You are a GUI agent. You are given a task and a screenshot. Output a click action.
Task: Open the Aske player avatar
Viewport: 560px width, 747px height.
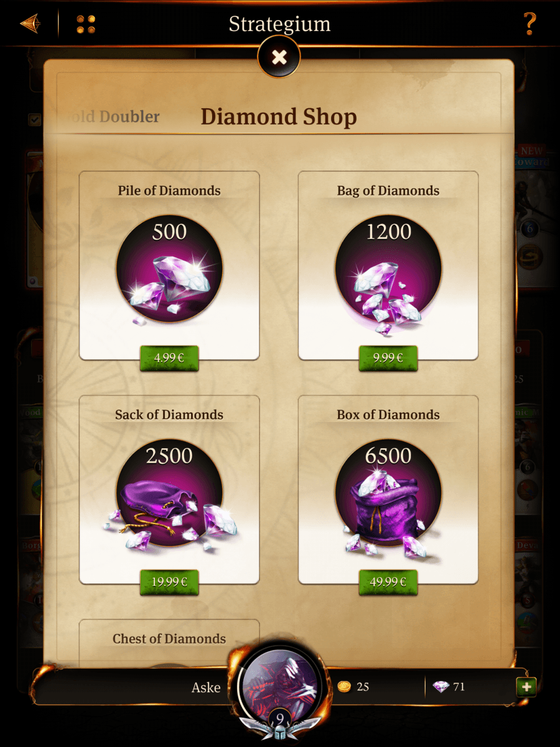pos(279,682)
